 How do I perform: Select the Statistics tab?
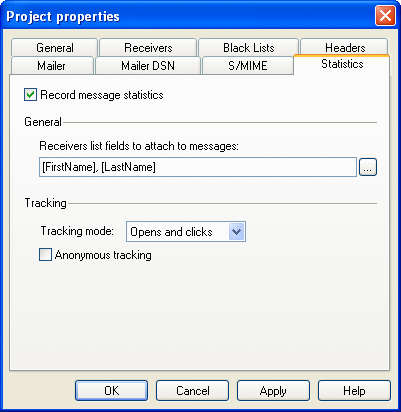click(x=342, y=64)
